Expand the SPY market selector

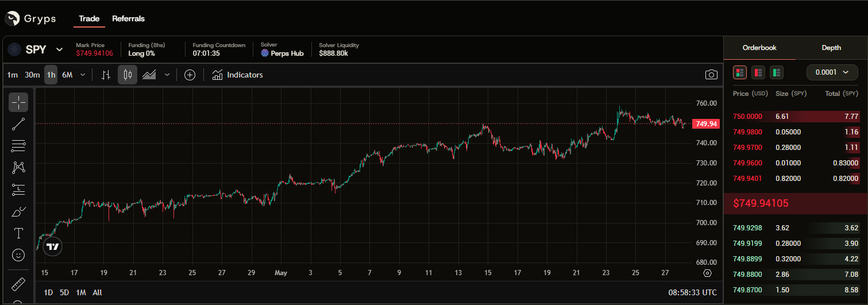click(59, 50)
